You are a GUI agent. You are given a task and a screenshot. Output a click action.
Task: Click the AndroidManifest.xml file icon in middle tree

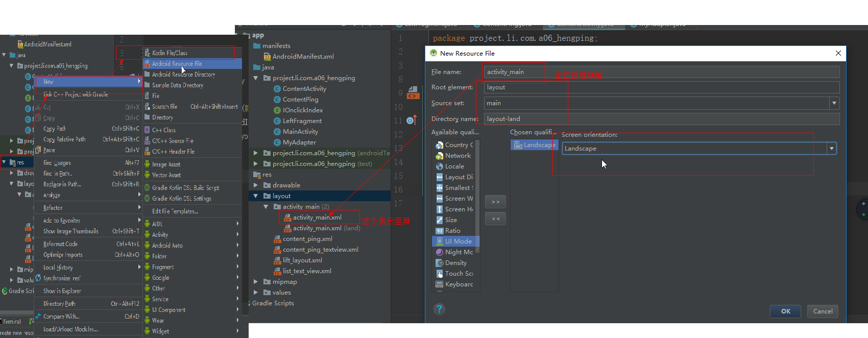267,57
